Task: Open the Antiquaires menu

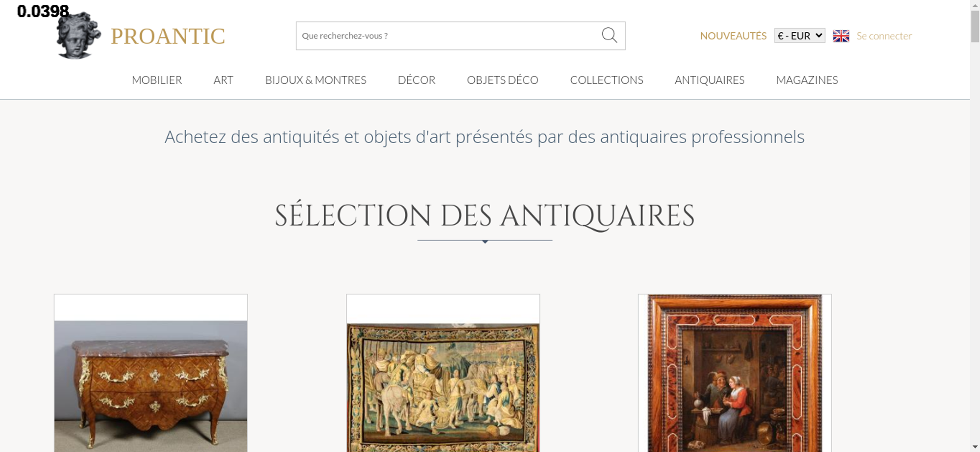Action: coord(710,80)
